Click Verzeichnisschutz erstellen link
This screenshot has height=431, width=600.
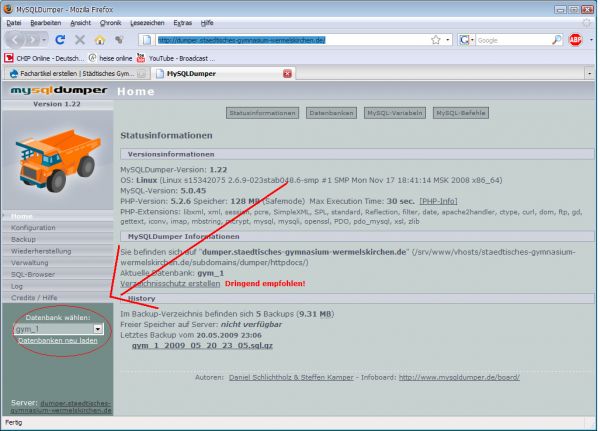pos(170,284)
